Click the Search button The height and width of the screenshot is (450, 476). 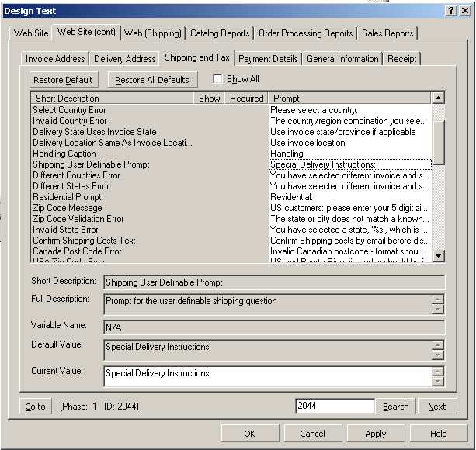click(x=395, y=407)
